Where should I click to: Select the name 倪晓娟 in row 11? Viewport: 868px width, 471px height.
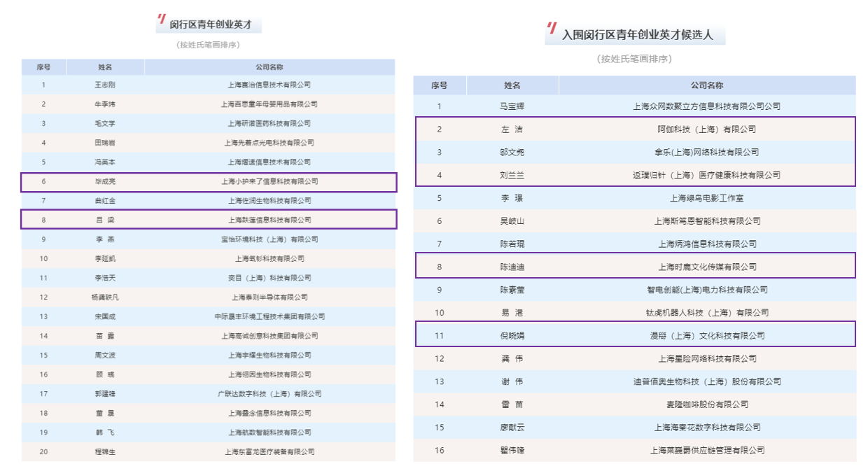pyautogui.click(x=512, y=335)
